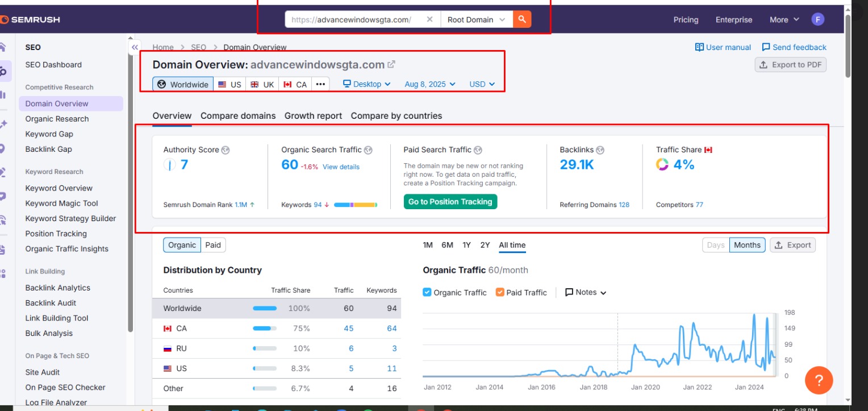Select the Overview tab
Screen dimensions: 868x411
172,116
